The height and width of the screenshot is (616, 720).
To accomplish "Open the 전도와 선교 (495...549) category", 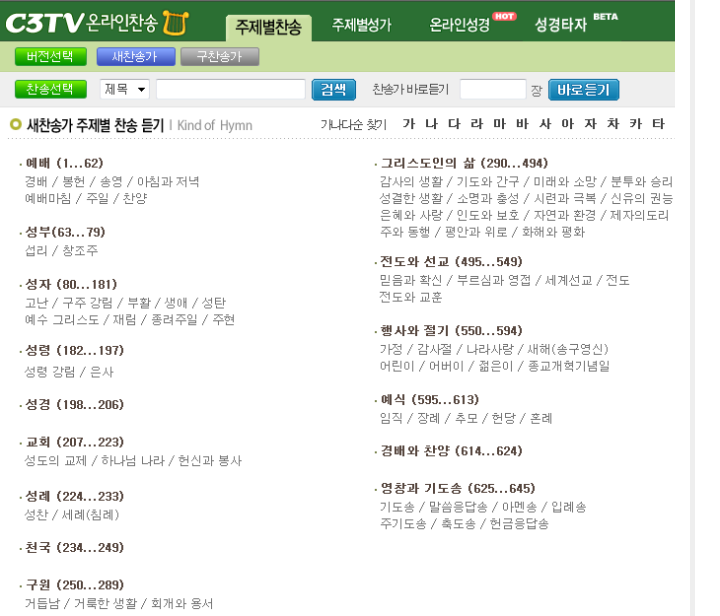I will 451,262.
